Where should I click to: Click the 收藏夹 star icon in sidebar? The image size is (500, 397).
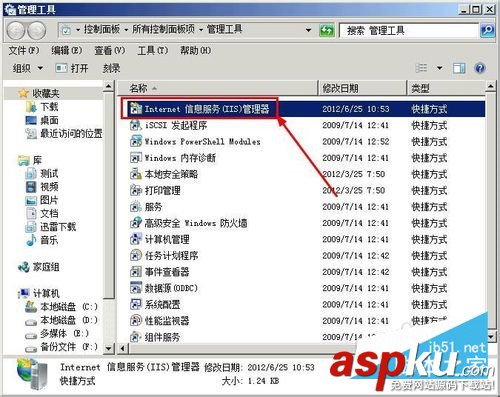pyautogui.click(x=23, y=93)
